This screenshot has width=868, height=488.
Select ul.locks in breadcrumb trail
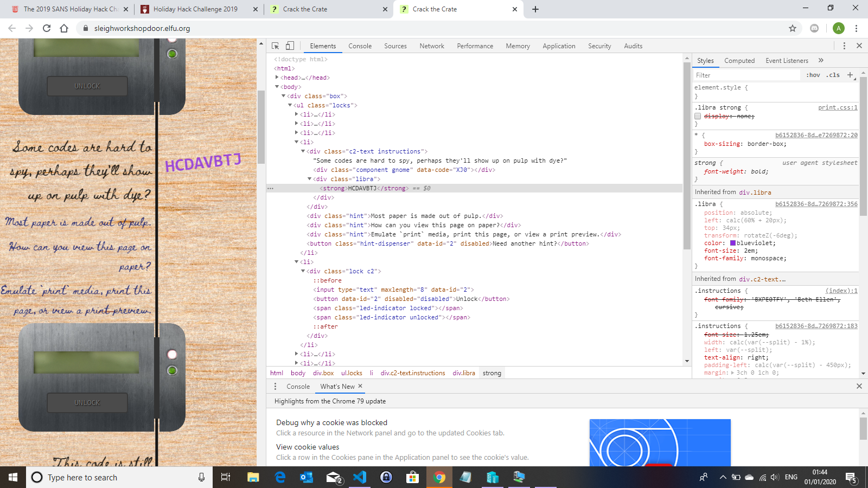(352, 373)
